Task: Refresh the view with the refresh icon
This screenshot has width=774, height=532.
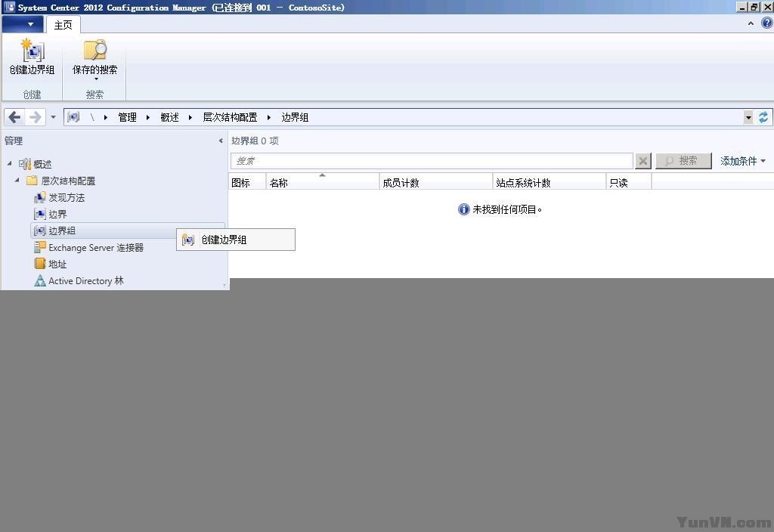Action: tap(763, 117)
